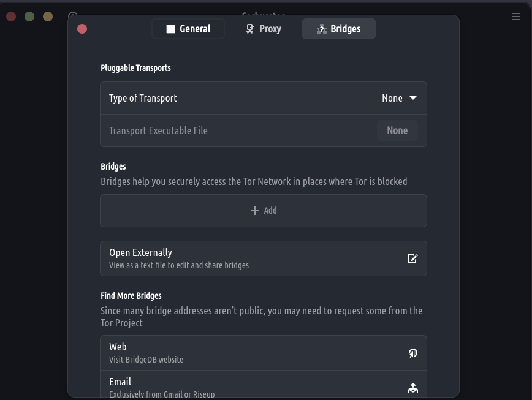
Task: Click the "Add" label in the Bridges box
Action: coord(270,211)
